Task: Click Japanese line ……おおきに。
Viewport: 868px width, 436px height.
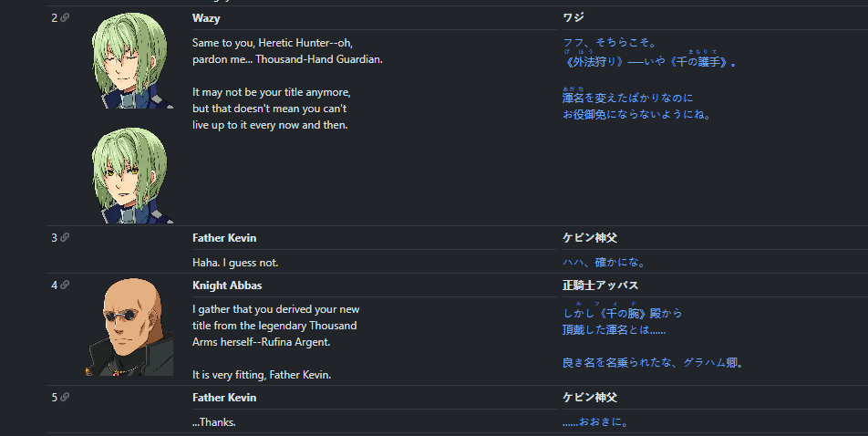Action: pyautogui.click(x=595, y=422)
